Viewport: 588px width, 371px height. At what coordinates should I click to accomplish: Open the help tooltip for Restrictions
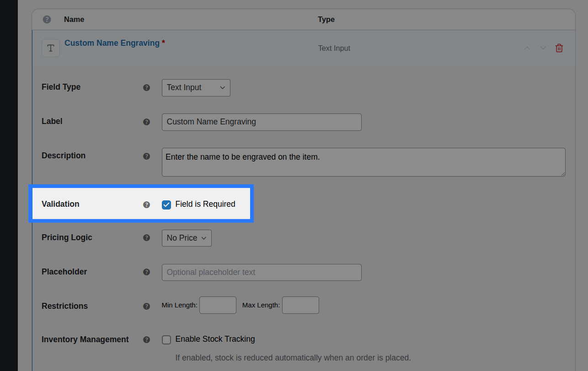tap(146, 306)
